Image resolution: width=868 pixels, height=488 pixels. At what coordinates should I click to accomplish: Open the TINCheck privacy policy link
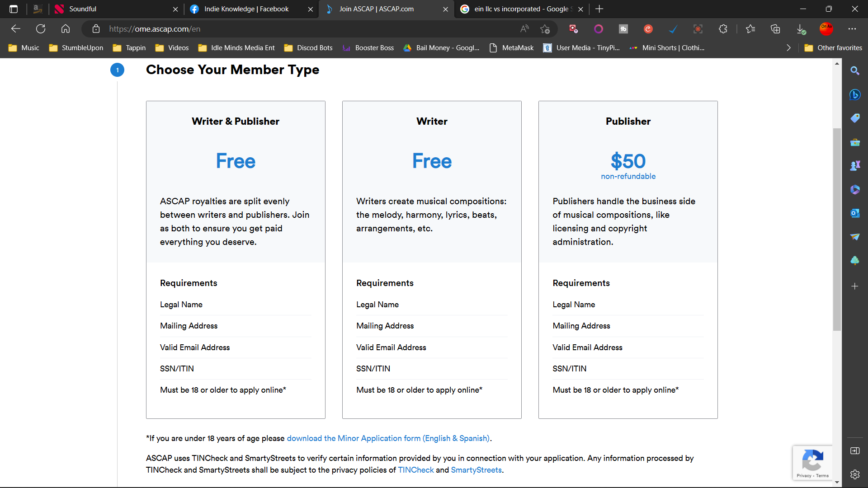[415, 470]
